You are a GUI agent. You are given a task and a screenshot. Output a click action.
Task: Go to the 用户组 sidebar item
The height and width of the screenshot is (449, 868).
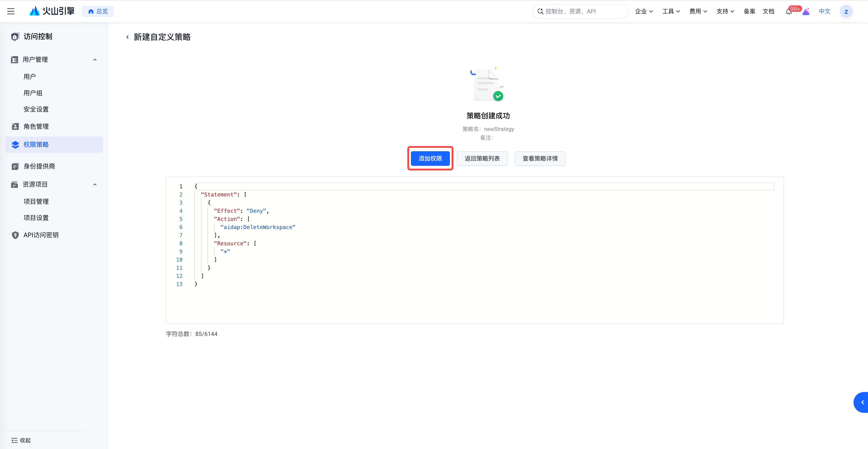(x=33, y=93)
